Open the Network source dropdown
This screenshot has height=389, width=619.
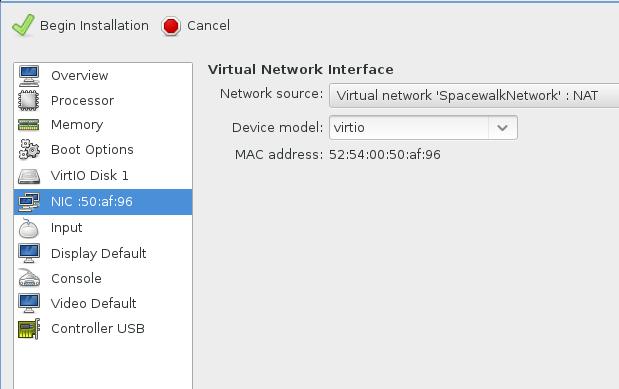474,96
